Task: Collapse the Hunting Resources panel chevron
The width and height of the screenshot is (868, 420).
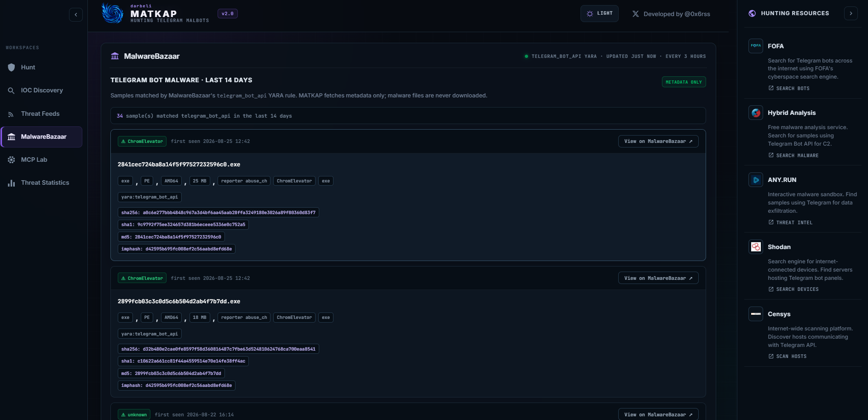Action: click(851, 13)
